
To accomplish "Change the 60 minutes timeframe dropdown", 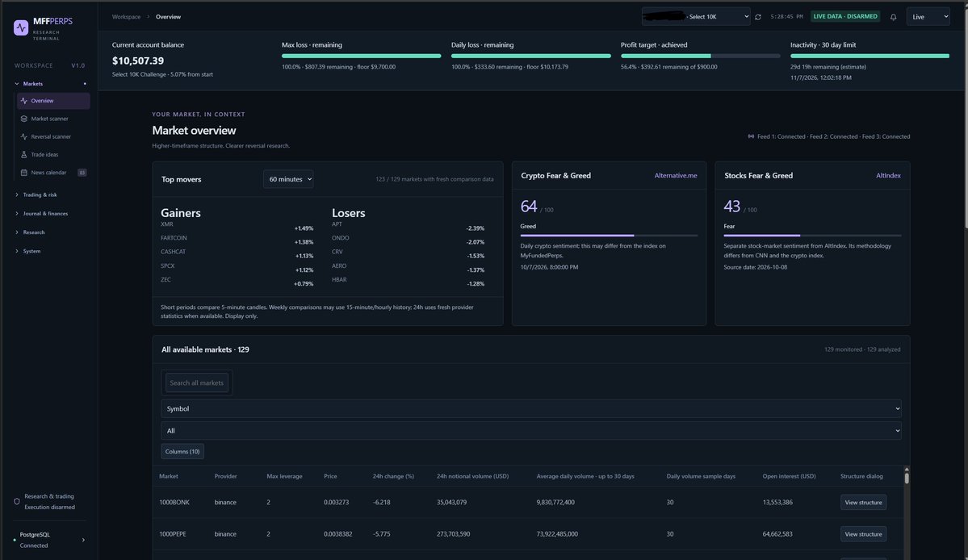I will tap(288, 179).
